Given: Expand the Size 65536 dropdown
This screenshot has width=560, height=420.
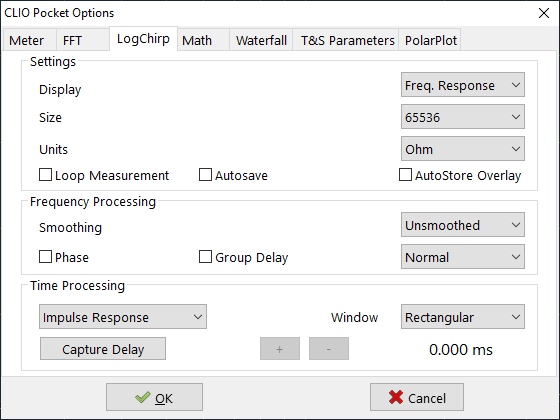Looking at the screenshot, I should click(463, 116).
